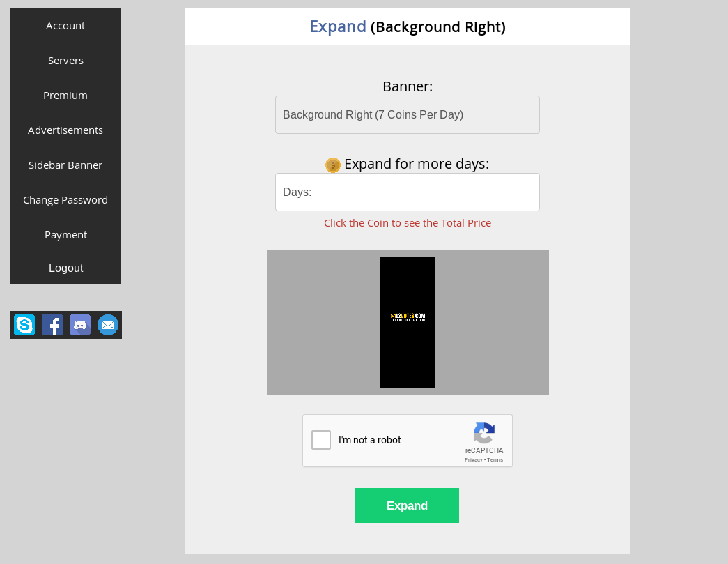
Task: Click the green Expand button
Action: click(407, 505)
